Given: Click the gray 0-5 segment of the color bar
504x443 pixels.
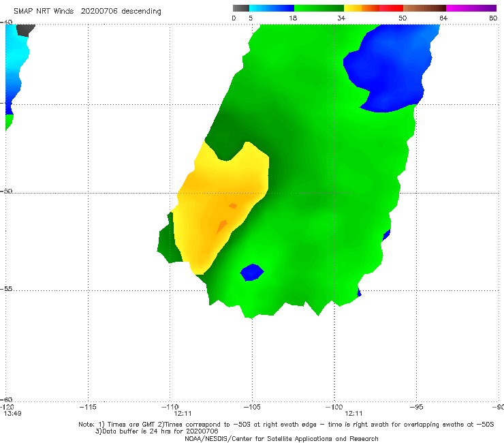Looking at the screenshot, I should point(241,8).
